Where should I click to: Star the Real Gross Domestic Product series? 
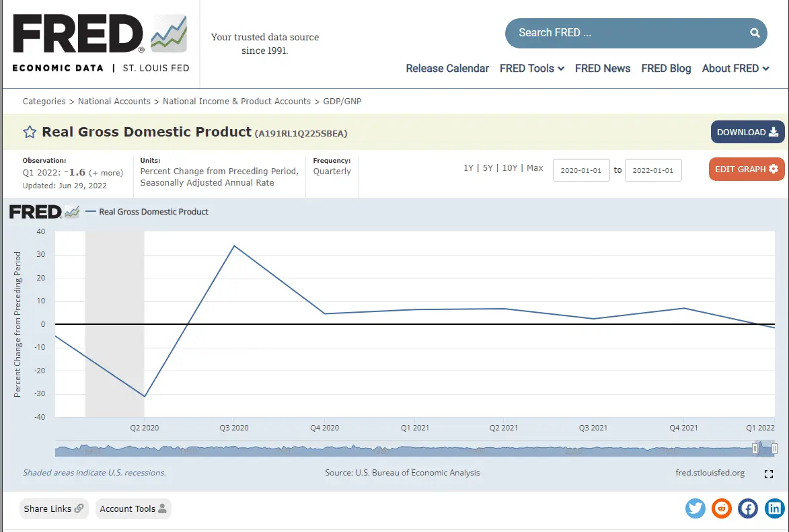pyautogui.click(x=30, y=132)
